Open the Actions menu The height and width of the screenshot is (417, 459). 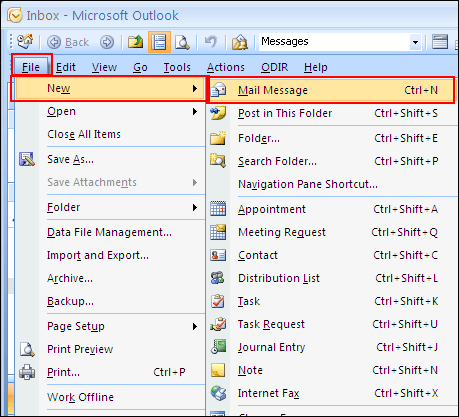coord(226,67)
